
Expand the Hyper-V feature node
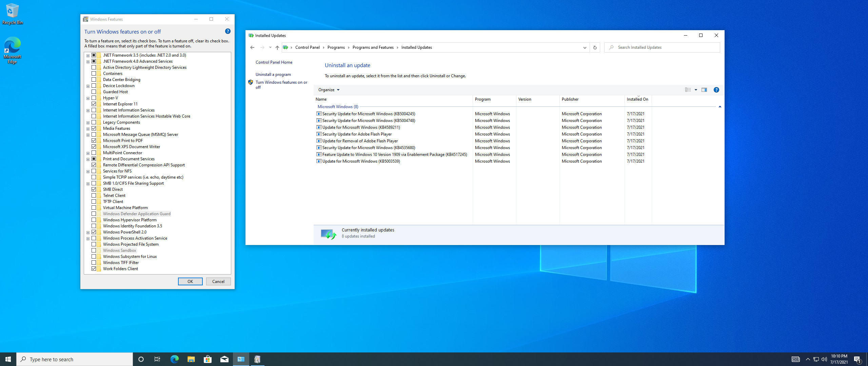[x=88, y=98]
